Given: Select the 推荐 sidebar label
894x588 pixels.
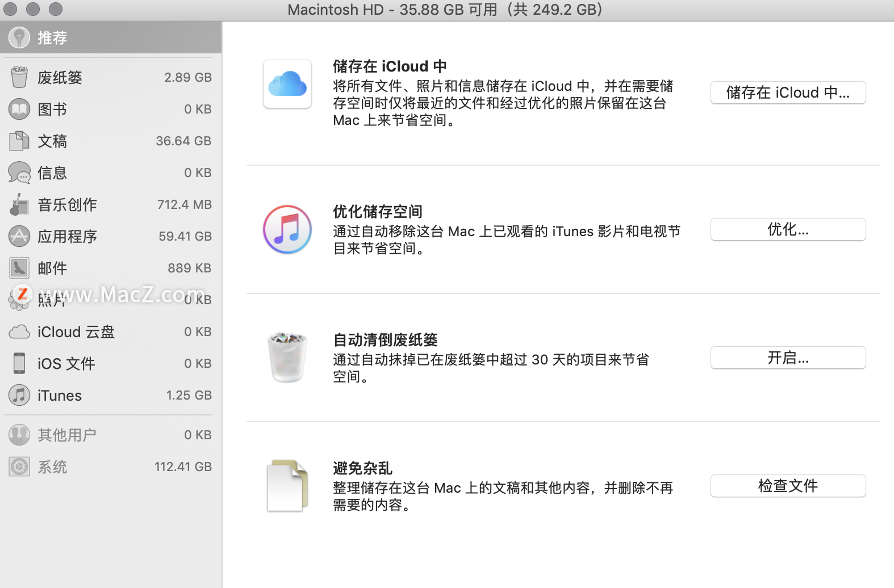Looking at the screenshot, I should pyautogui.click(x=52, y=38).
